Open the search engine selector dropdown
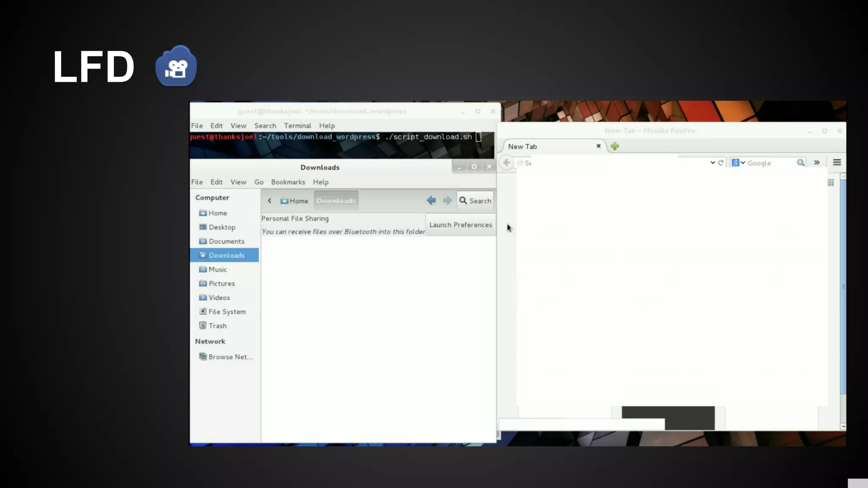 pos(738,163)
